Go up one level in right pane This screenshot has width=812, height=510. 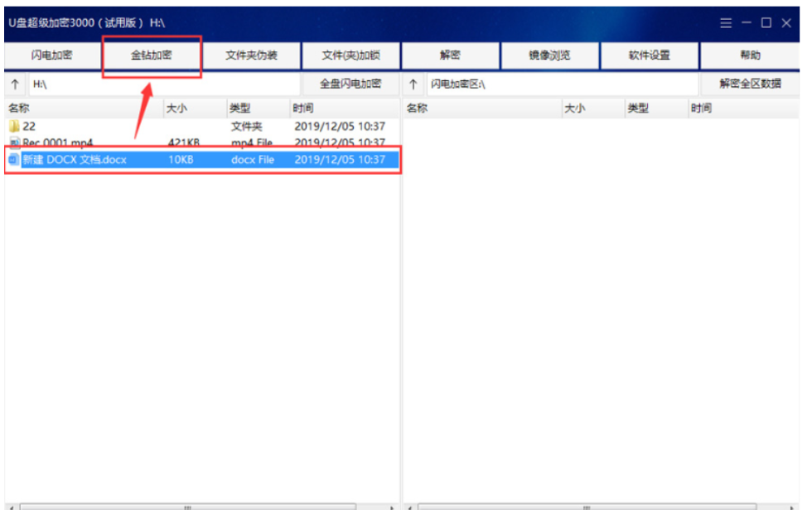(x=413, y=84)
